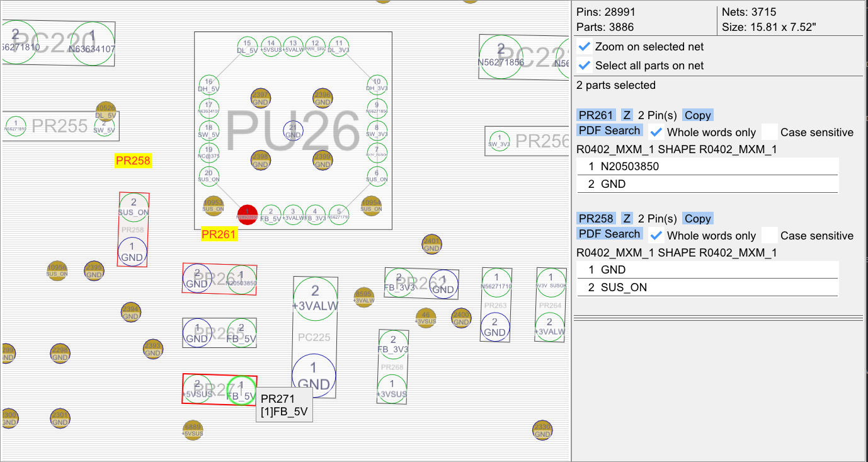Click PC225 pin 2 +3VALW
Viewport: 868px width, 462px height.
(315, 299)
